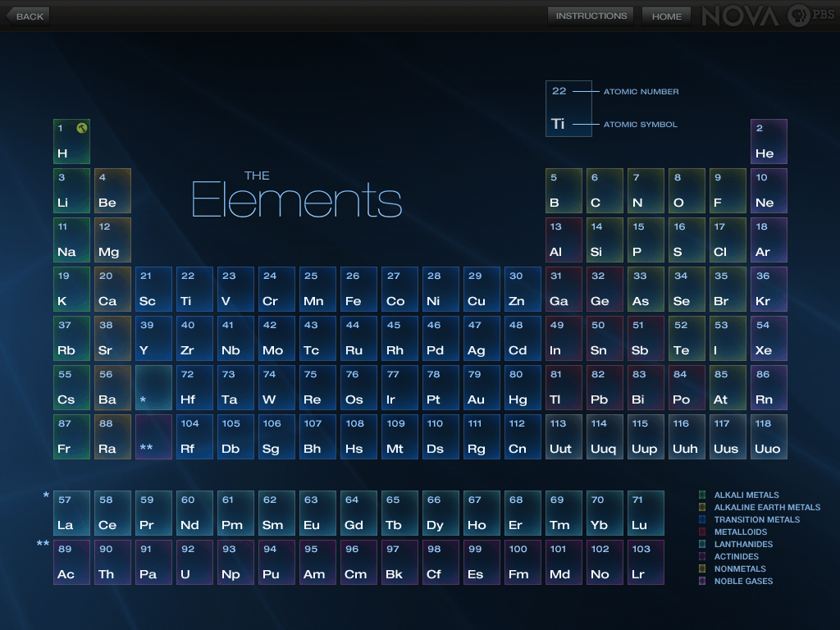Select the Iron (Fe) element tile

(358, 289)
